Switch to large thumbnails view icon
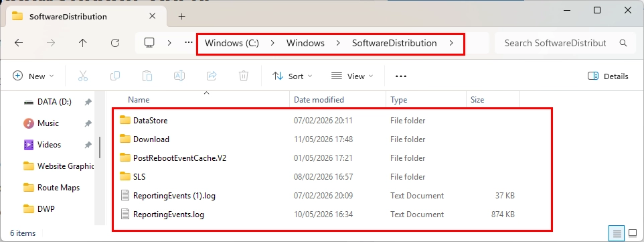This screenshot has width=644, height=242. click(633, 233)
